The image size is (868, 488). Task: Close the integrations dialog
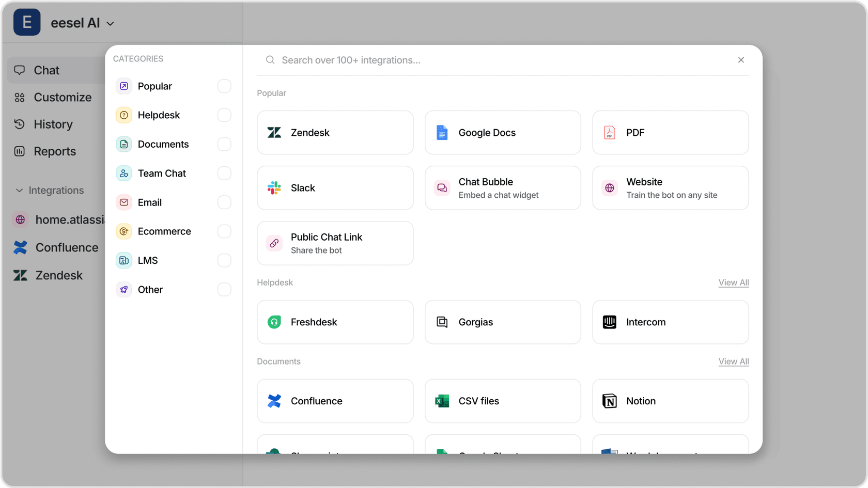[x=741, y=60]
